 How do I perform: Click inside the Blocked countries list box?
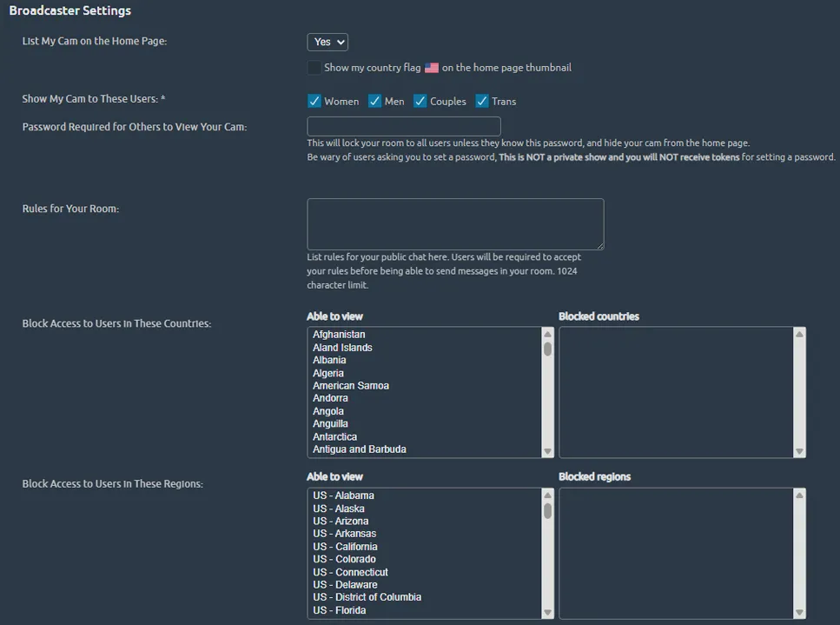pyautogui.click(x=678, y=391)
